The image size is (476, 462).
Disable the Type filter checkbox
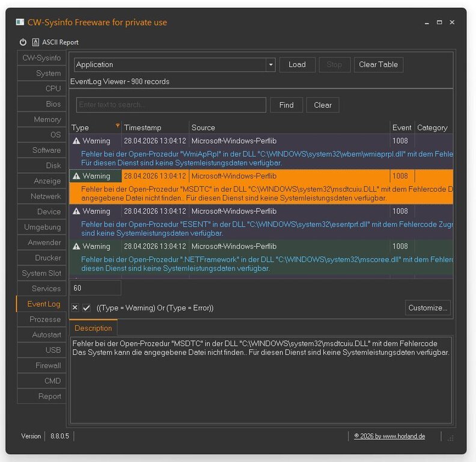(87, 307)
